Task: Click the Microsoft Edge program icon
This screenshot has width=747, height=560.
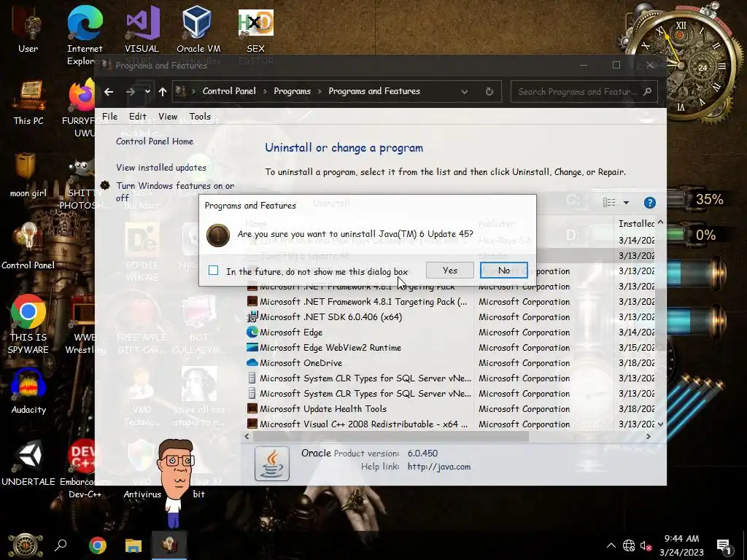Action: (252, 332)
